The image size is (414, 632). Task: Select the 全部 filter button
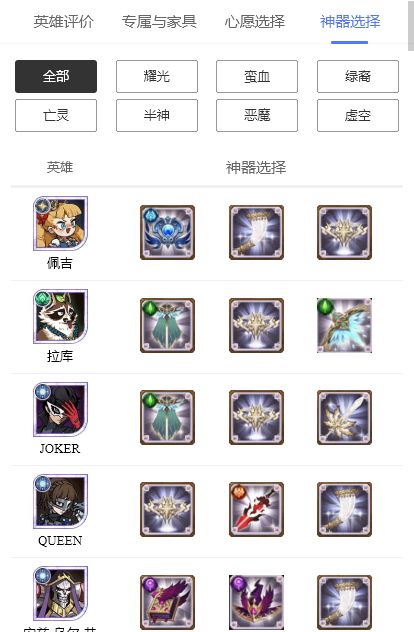point(56,77)
